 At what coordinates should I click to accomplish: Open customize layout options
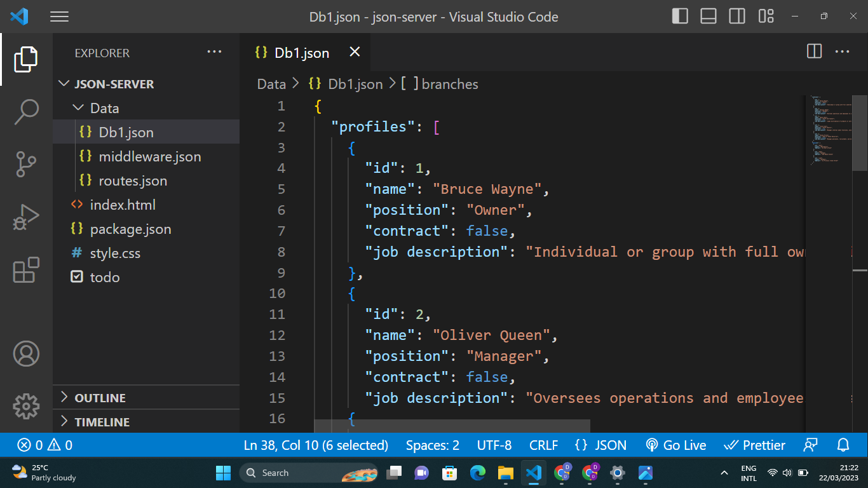pyautogui.click(x=766, y=17)
